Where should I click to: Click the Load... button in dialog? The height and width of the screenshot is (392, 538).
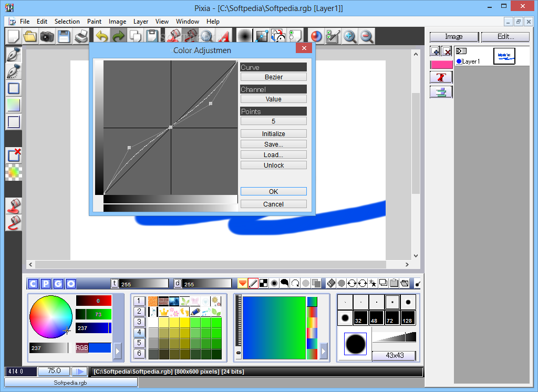pos(273,155)
